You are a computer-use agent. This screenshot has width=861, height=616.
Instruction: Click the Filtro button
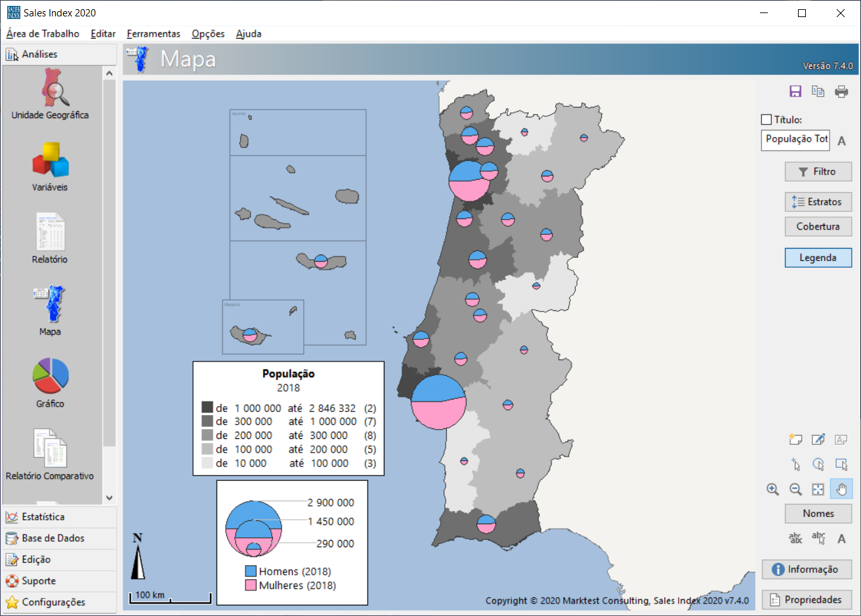pyautogui.click(x=818, y=172)
